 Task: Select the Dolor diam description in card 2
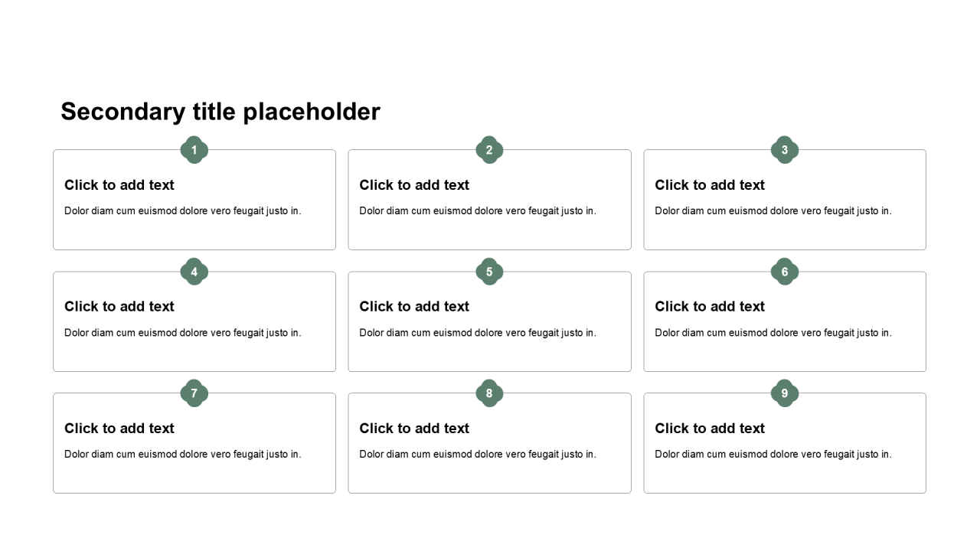pyautogui.click(x=478, y=211)
